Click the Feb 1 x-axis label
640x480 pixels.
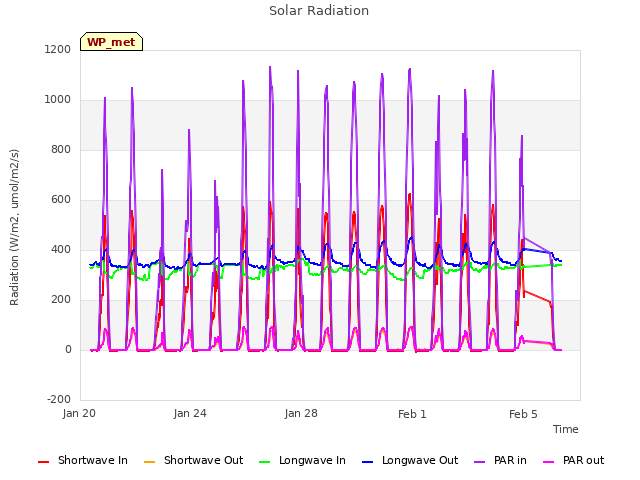(x=412, y=414)
